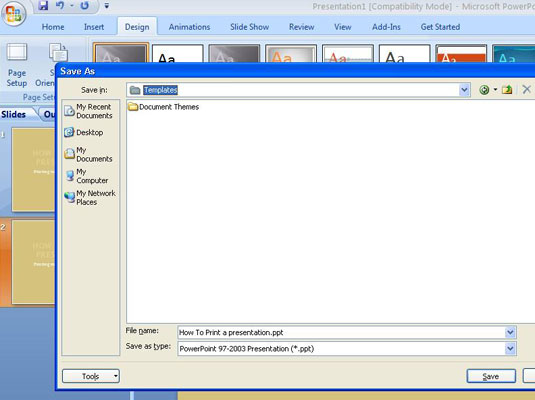
Task: Click the Save button
Action: point(491,376)
